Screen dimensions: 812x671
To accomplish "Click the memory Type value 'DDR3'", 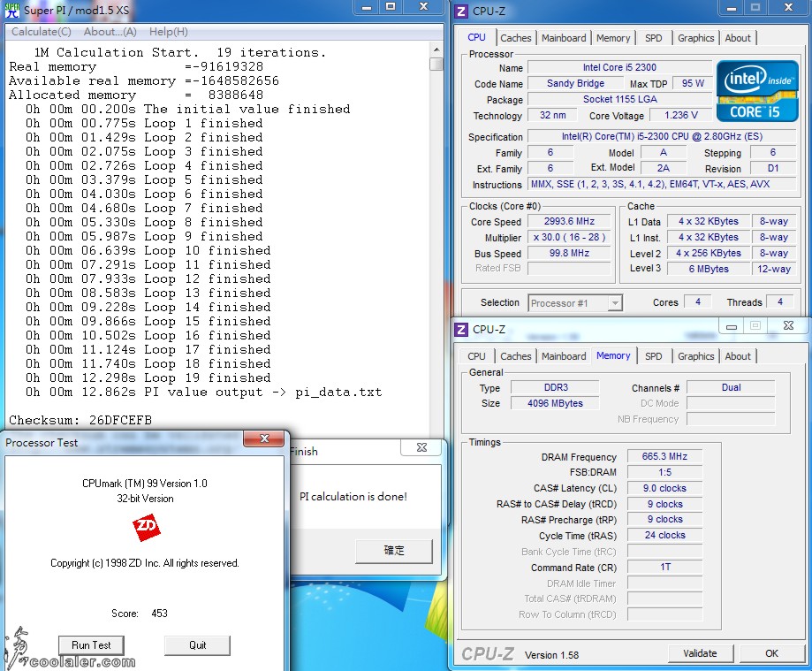I will click(x=555, y=387).
